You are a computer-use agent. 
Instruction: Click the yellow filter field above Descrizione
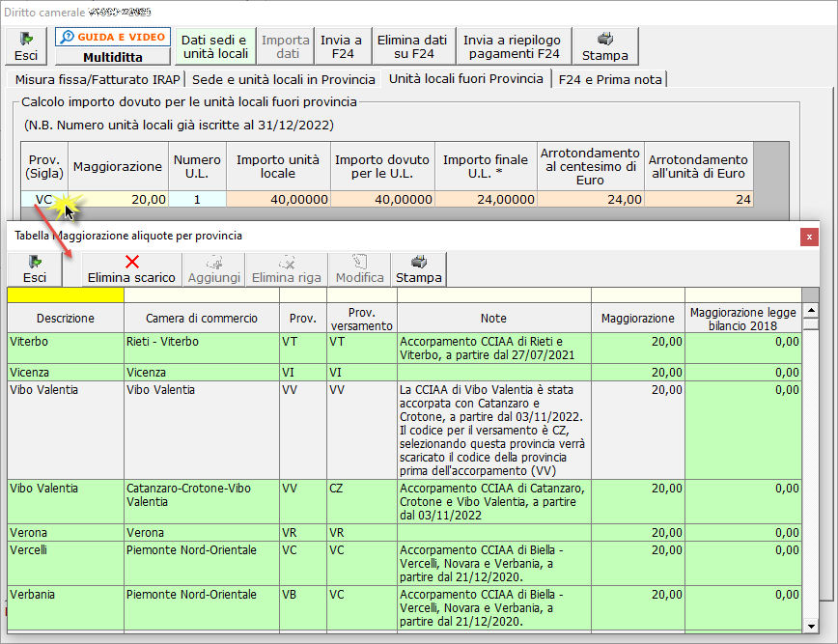point(65,295)
